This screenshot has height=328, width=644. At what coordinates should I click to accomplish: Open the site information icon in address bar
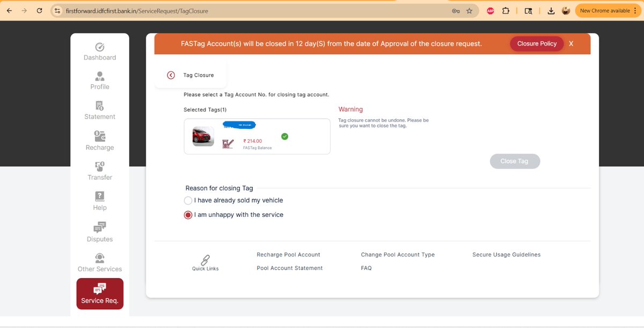[x=58, y=11]
